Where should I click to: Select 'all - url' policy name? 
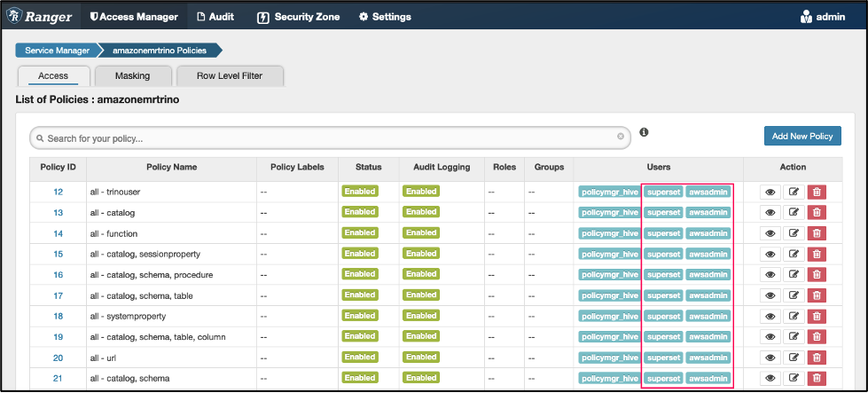pos(104,358)
